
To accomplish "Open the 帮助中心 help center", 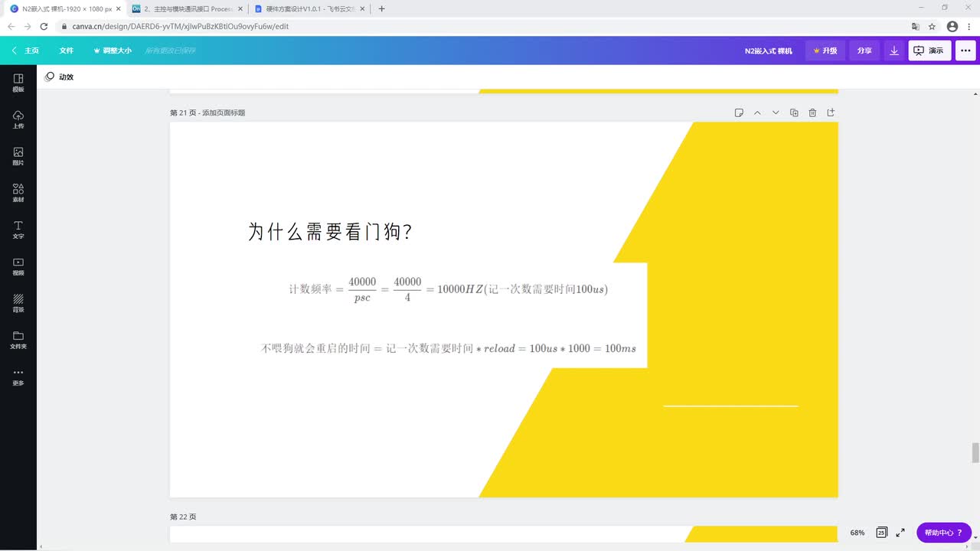I will 944,533.
